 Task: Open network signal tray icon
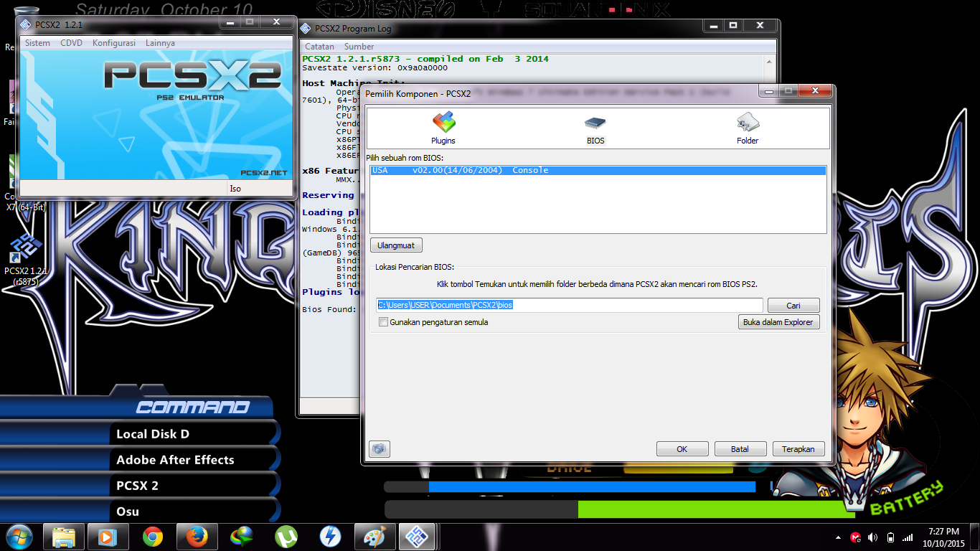tap(908, 537)
